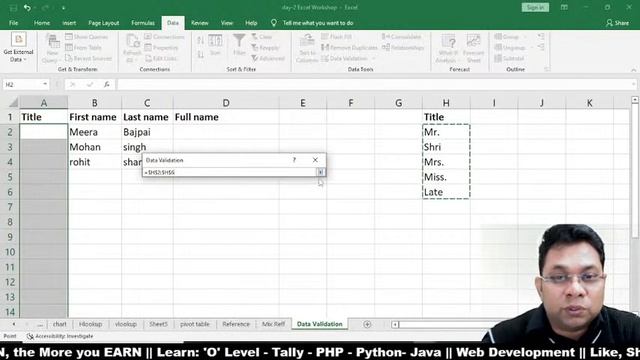Open the Outline group dialog launcher
640x360 pixels.
tap(547, 69)
